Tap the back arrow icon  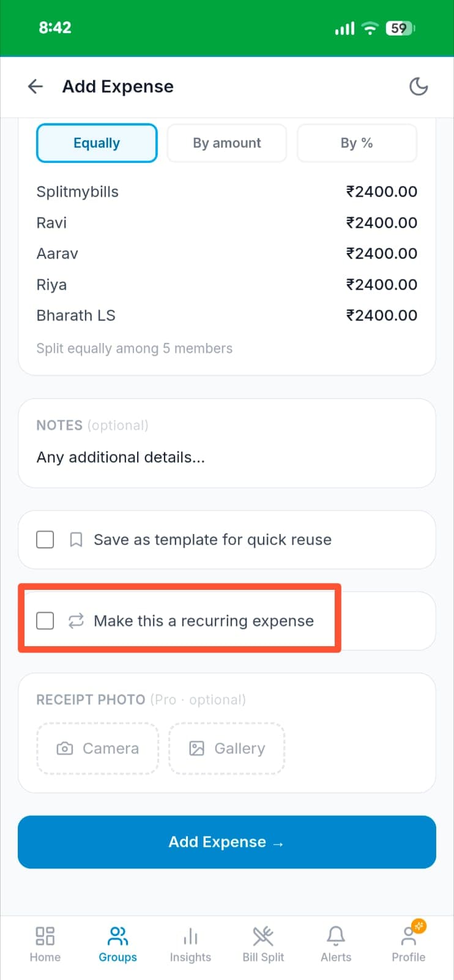pyautogui.click(x=35, y=86)
